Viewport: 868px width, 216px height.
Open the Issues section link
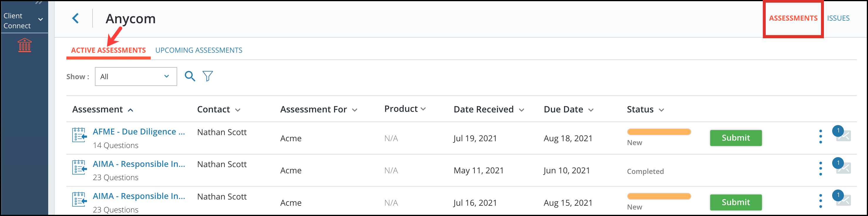pos(838,18)
